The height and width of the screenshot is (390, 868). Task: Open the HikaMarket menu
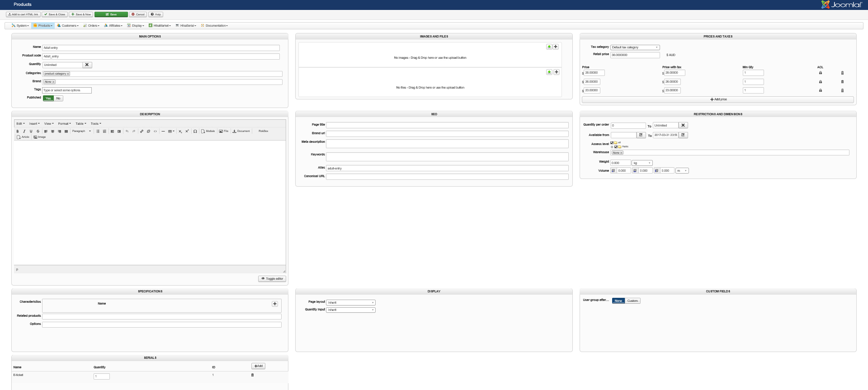coord(160,26)
